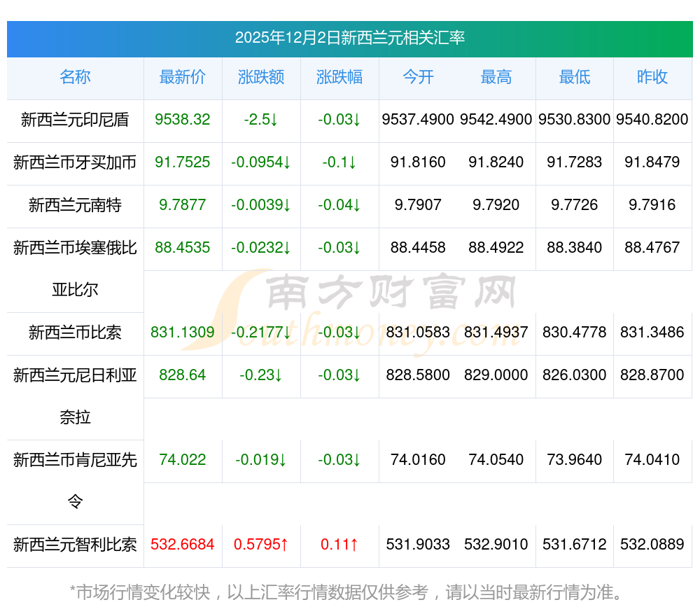Select the 新西兰元智利比索 row name
This screenshot has height=614, width=700.
coord(75,544)
